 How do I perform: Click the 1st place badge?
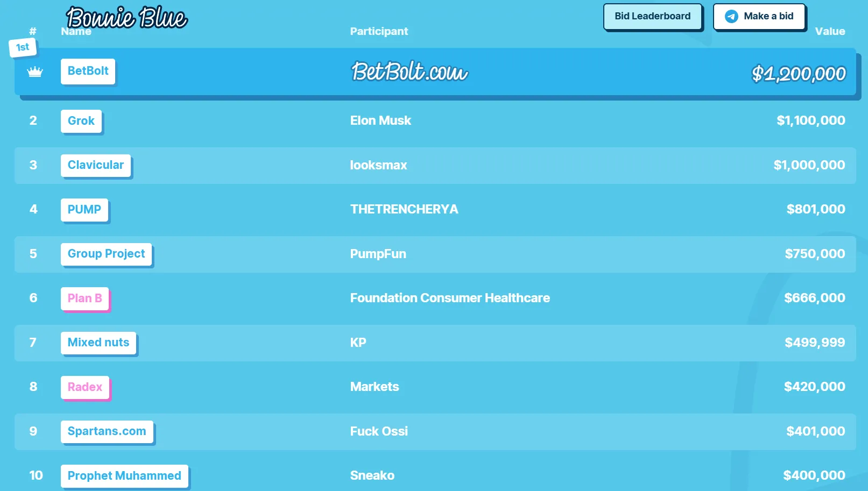[23, 47]
